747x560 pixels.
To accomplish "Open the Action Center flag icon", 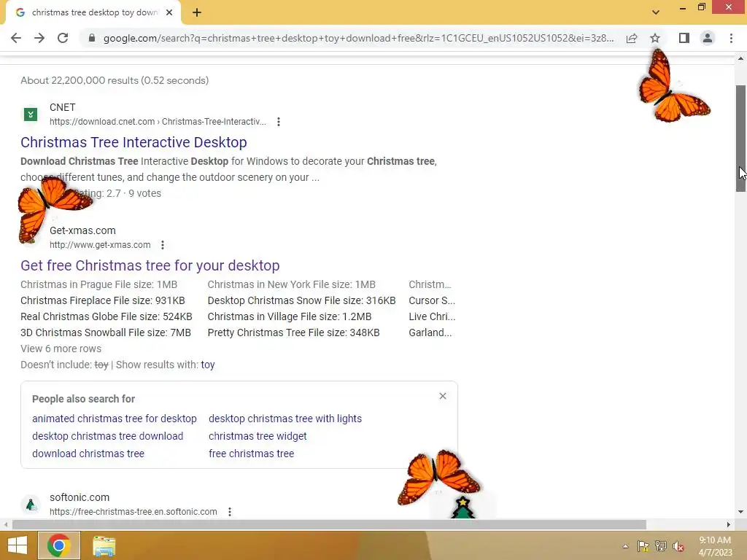I will point(643,546).
